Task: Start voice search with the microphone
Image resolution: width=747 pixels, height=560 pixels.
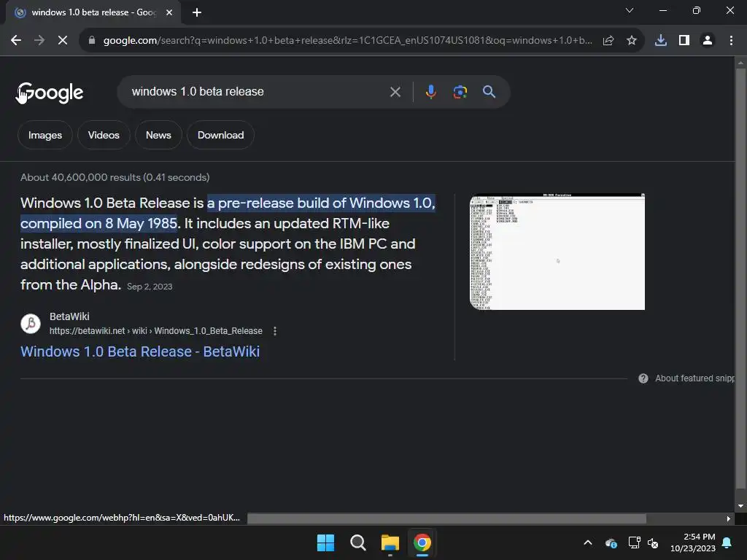Action: tap(430, 92)
